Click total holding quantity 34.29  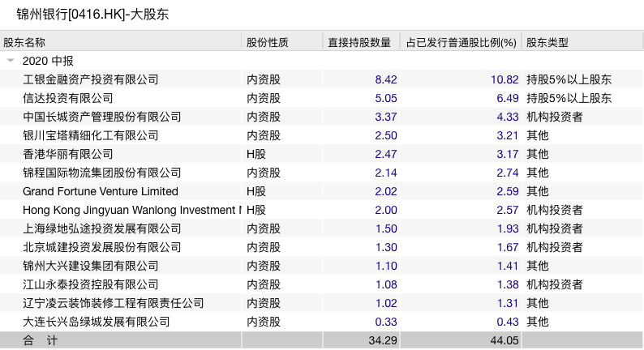pyautogui.click(x=383, y=340)
